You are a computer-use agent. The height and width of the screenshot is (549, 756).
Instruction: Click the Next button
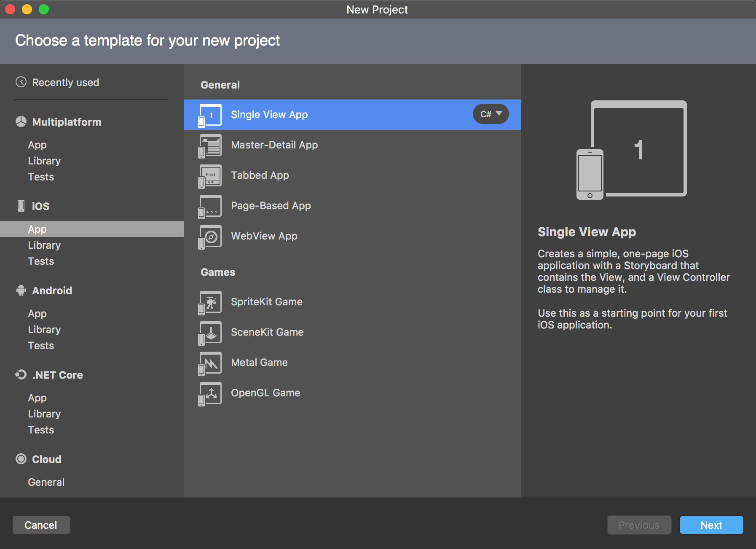(x=711, y=525)
